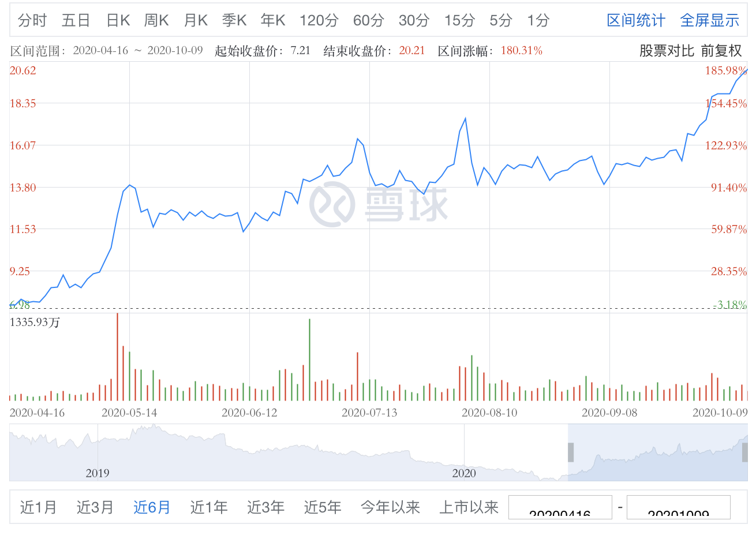756x539 pixels.
Task: Select the 近1月 range
Action: point(39,507)
